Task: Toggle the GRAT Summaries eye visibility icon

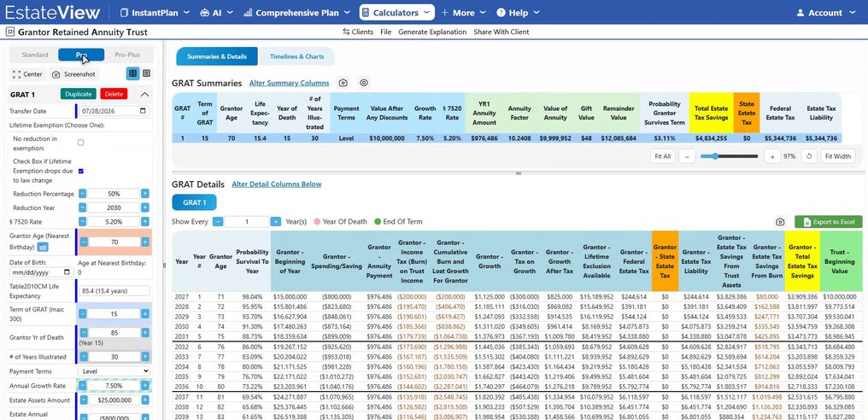Action: tap(364, 83)
